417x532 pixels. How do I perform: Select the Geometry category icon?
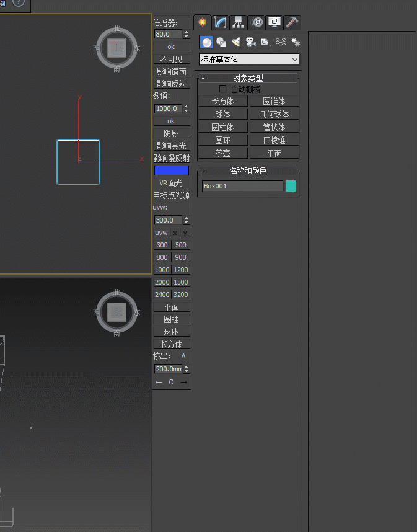(206, 42)
